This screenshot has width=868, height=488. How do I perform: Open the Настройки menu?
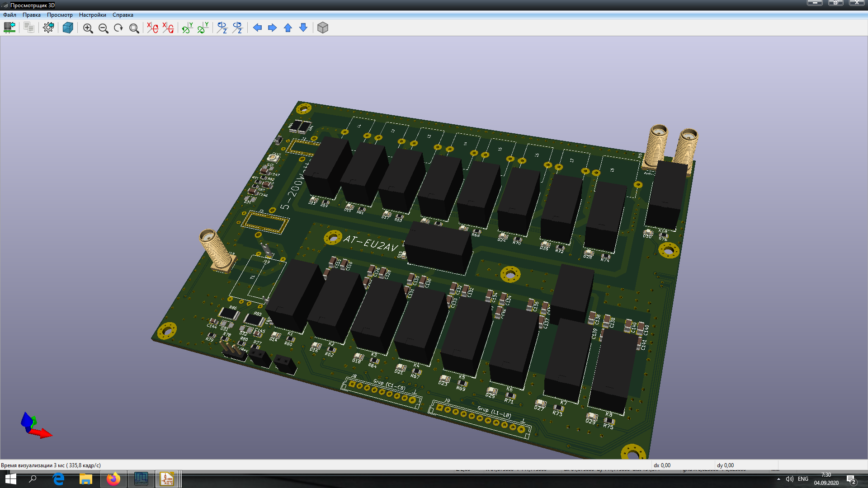click(x=93, y=15)
